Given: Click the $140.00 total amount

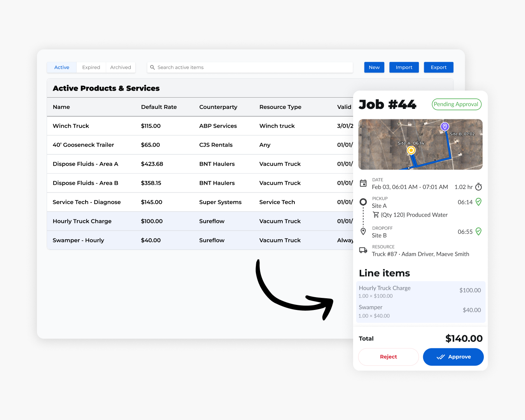Looking at the screenshot, I should tap(464, 338).
